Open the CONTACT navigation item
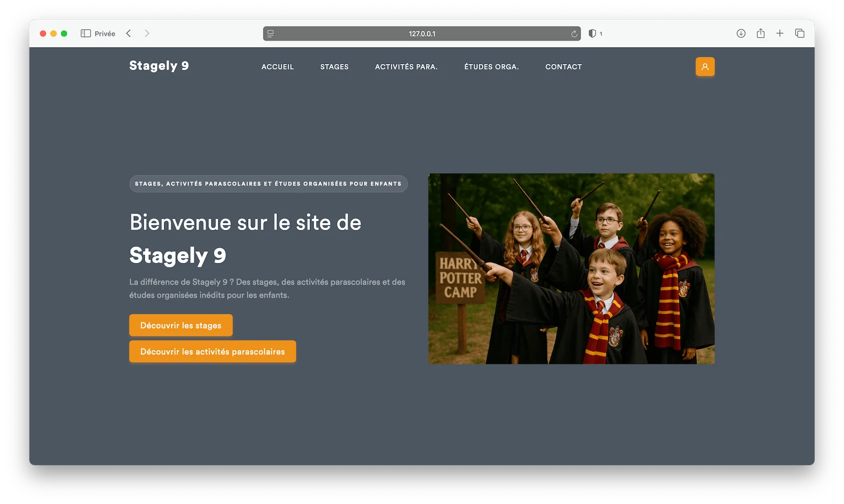 click(563, 67)
